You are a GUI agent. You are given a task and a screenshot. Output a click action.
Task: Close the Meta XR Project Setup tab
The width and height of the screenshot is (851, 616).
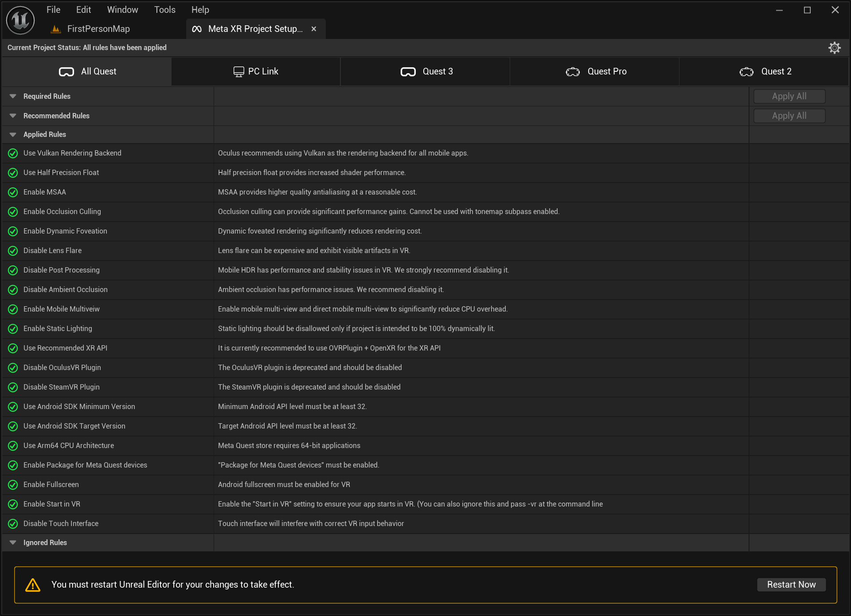pyautogui.click(x=314, y=28)
